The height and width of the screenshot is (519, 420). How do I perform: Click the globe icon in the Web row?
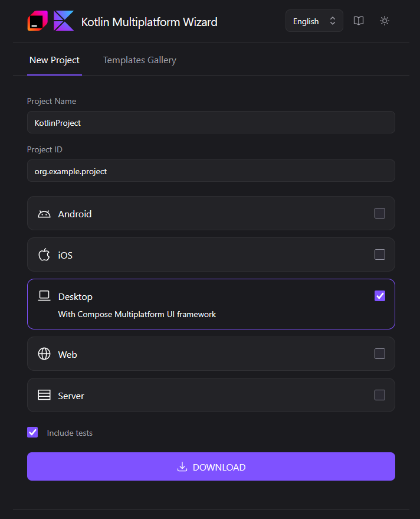click(44, 354)
